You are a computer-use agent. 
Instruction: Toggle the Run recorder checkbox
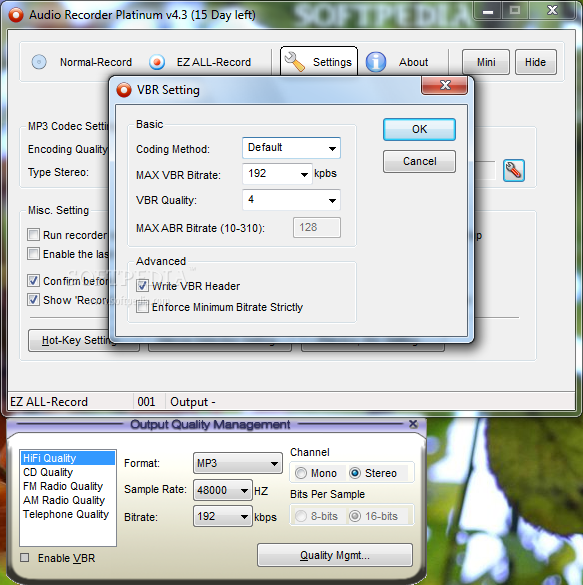tap(33, 235)
